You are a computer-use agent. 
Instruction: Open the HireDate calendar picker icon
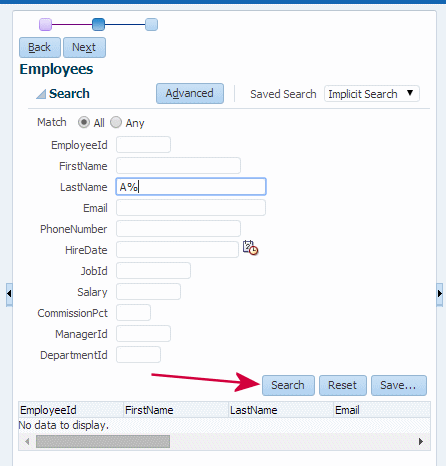point(250,248)
